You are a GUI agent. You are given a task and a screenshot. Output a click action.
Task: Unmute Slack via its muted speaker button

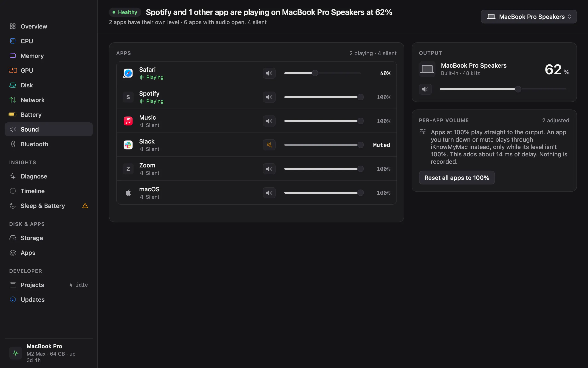269,145
